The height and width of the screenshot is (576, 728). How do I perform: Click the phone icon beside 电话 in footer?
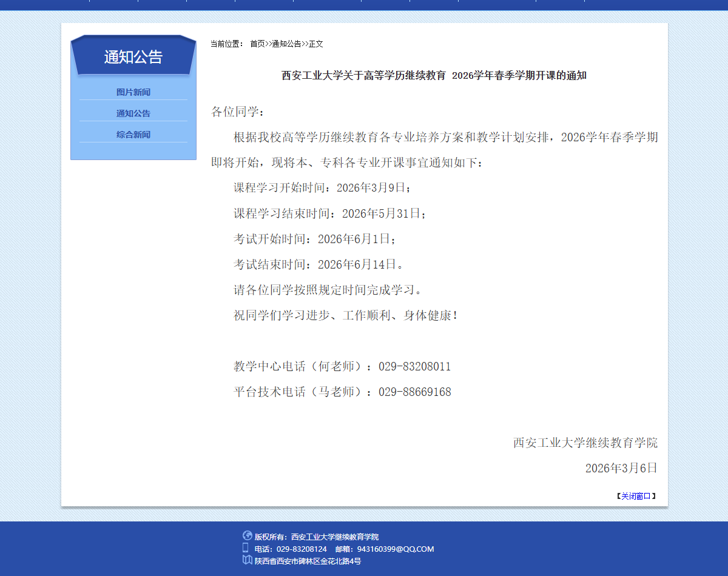245,548
